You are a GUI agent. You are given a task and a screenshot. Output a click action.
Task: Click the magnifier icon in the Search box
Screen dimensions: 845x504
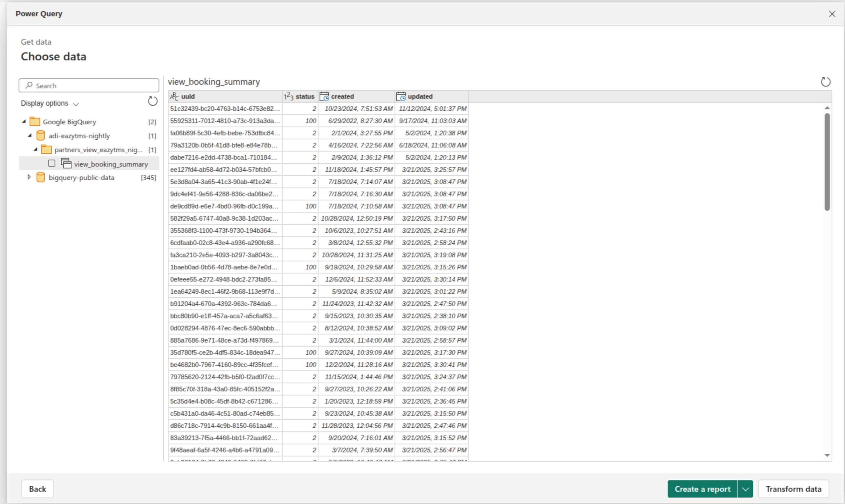click(29, 85)
